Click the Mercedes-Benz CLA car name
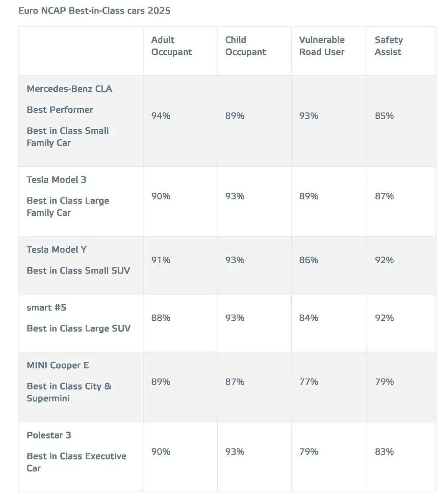 pos(69,89)
